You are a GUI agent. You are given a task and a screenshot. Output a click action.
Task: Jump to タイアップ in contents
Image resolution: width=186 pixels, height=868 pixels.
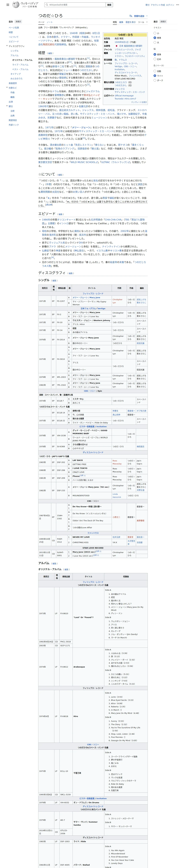(15, 74)
